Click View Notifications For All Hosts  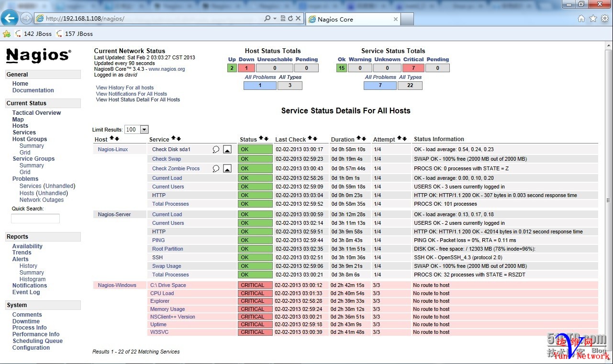point(132,94)
